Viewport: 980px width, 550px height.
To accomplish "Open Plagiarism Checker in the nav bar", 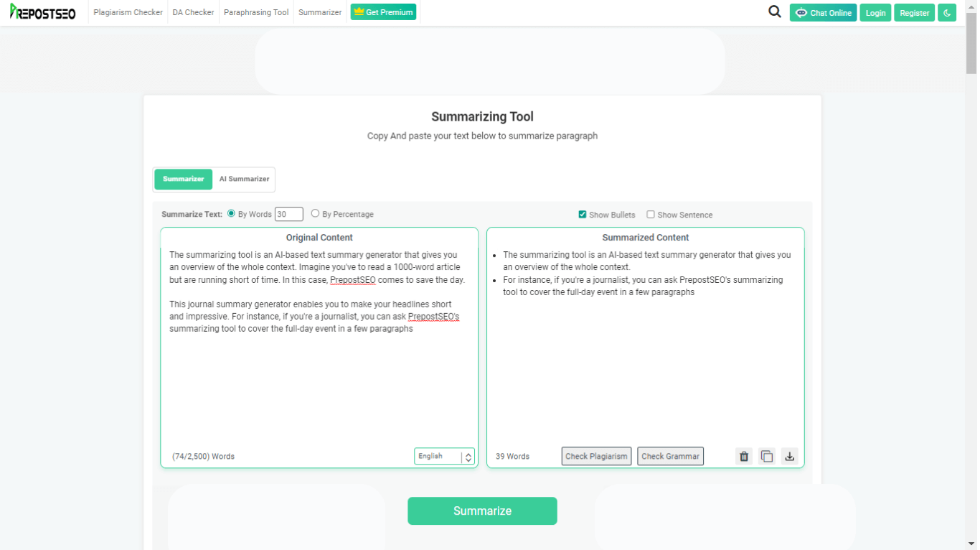I will (128, 12).
